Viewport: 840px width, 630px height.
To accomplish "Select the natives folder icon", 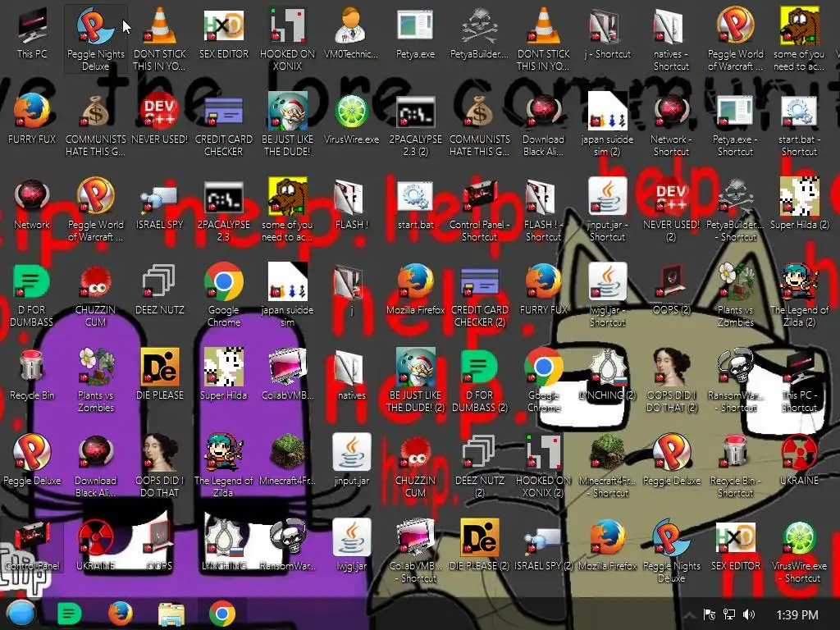I will tap(351, 374).
